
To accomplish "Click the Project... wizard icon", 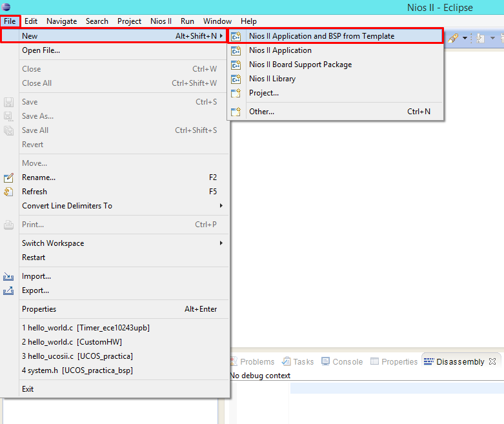I will 236,93.
